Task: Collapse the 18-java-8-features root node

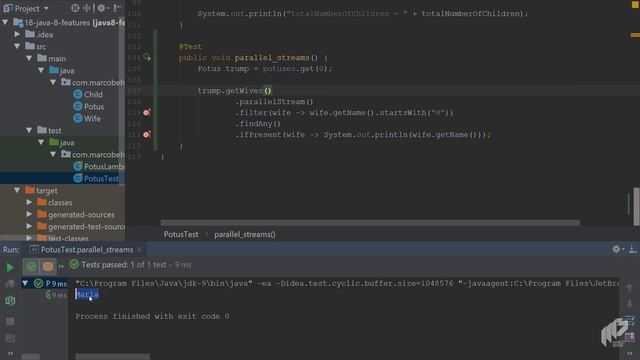Action: (x=5, y=22)
